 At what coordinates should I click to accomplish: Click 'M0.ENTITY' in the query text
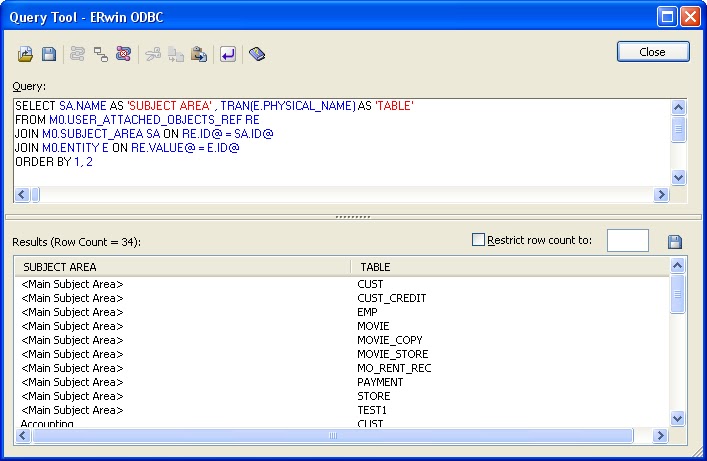point(70,148)
